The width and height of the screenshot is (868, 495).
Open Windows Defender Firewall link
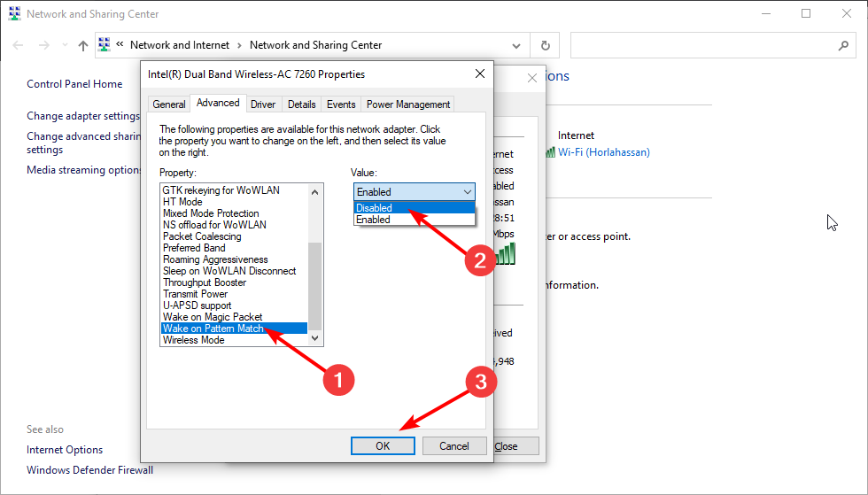coord(89,470)
